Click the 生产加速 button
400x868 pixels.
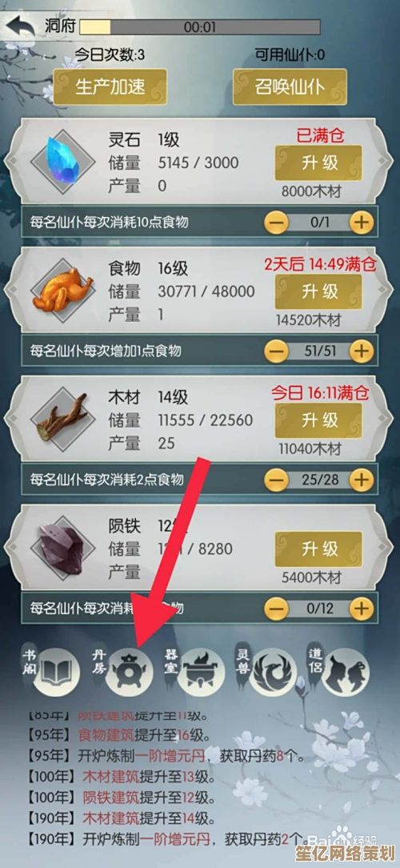tap(110, 87)
